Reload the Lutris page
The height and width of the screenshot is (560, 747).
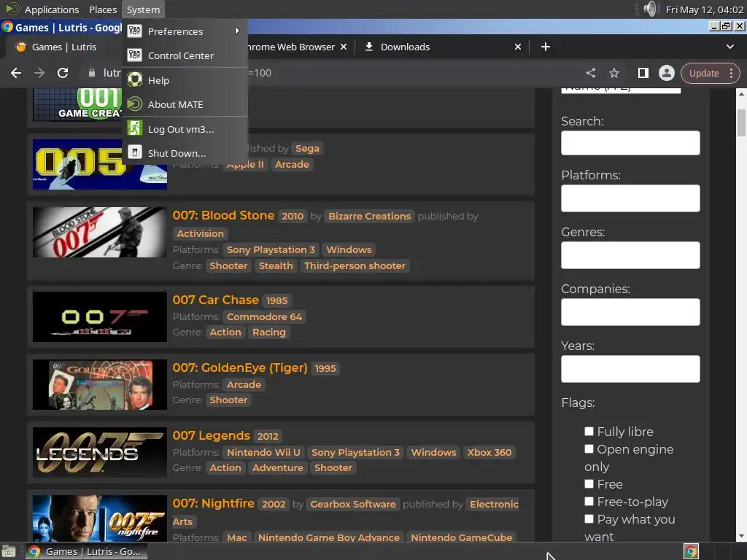pyautogui.click(x=63, y=73)
